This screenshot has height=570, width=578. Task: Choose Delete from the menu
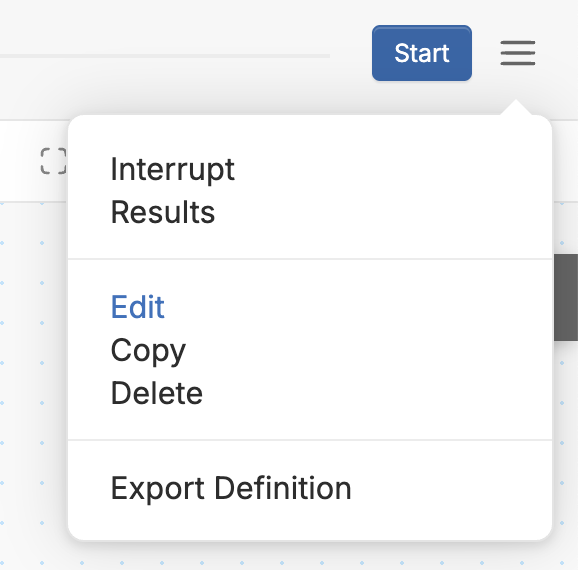(x=157, y=393)
